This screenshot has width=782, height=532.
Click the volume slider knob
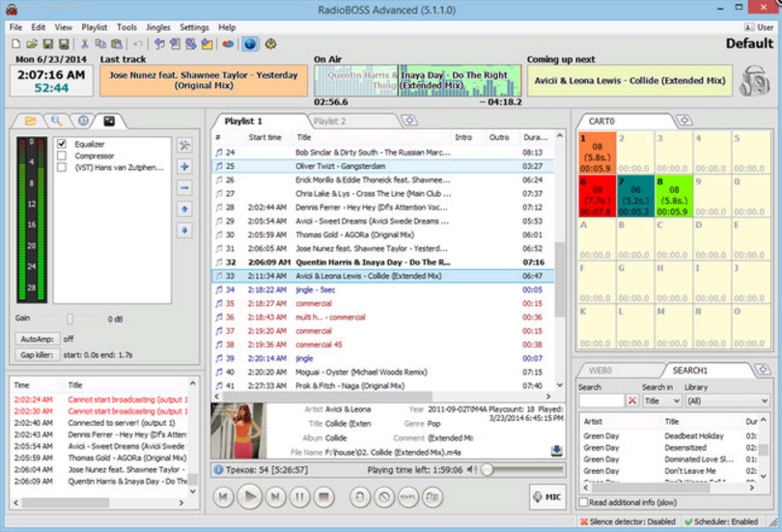488,469
